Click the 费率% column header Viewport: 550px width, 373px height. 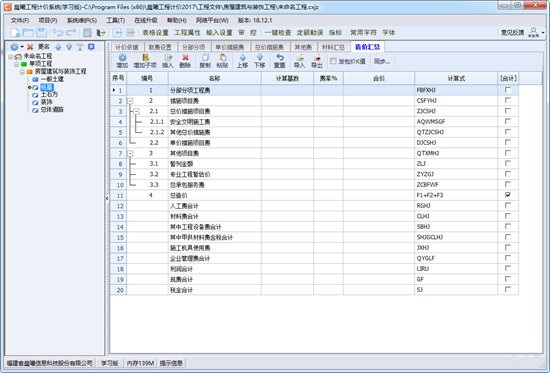click(x=328, y=78)
